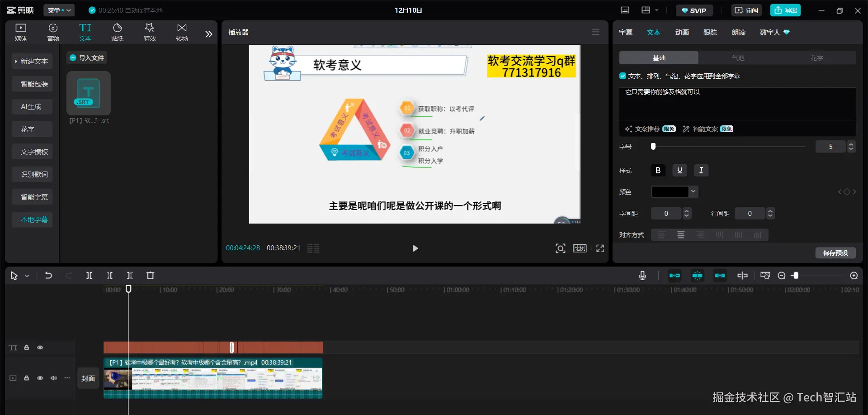
Task: Open the 菜单 menu dropdown
Action: coord(59,10)
